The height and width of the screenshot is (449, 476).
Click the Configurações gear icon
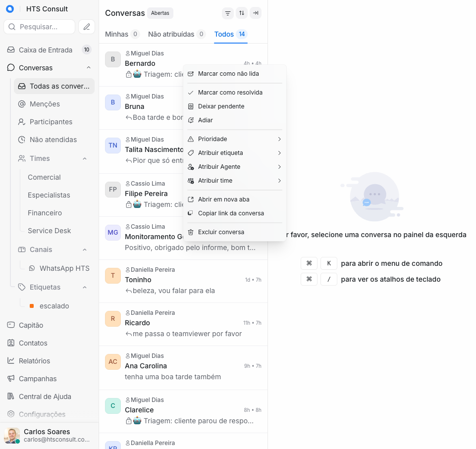pos(11,414)
